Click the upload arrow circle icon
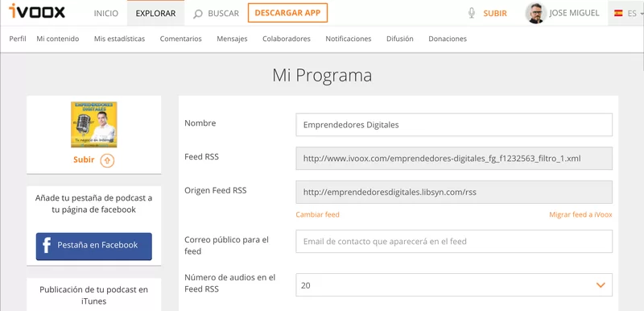 (x=107, y=160)
